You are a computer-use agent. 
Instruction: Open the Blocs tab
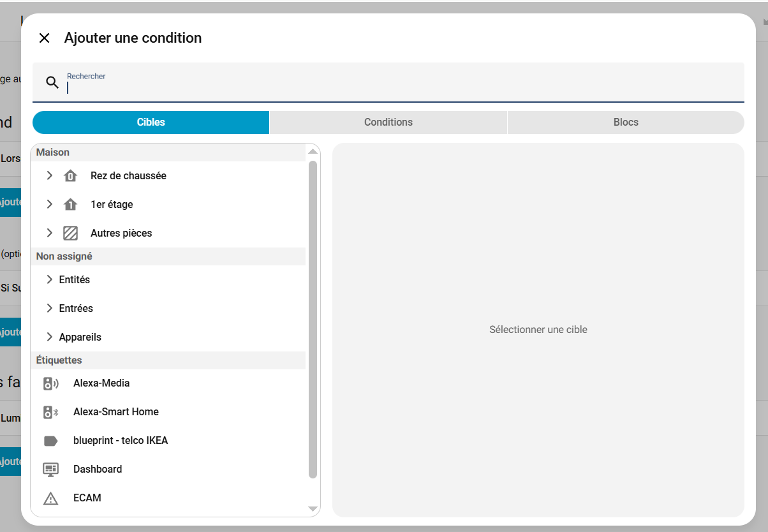[625, 122]
